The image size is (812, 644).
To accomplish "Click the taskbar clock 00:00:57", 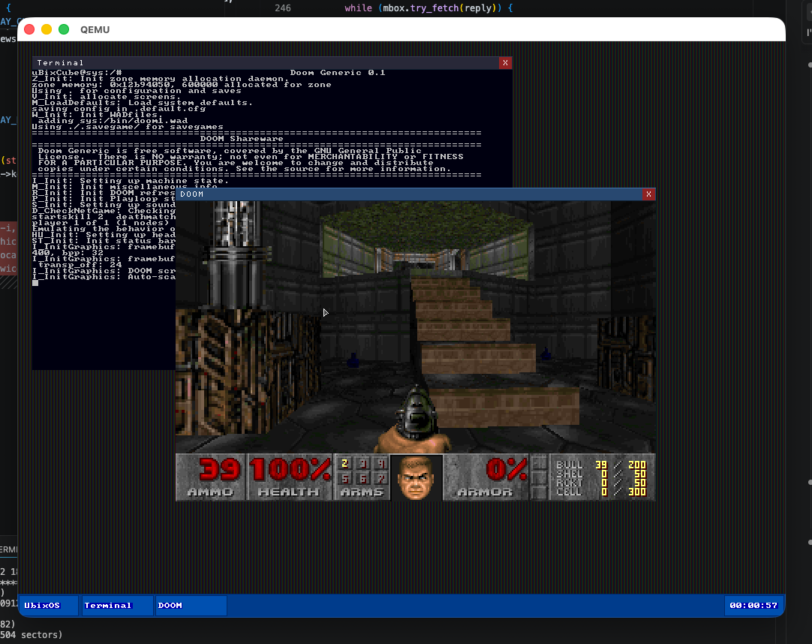I will pyautogui.click(x=753, y=605).
